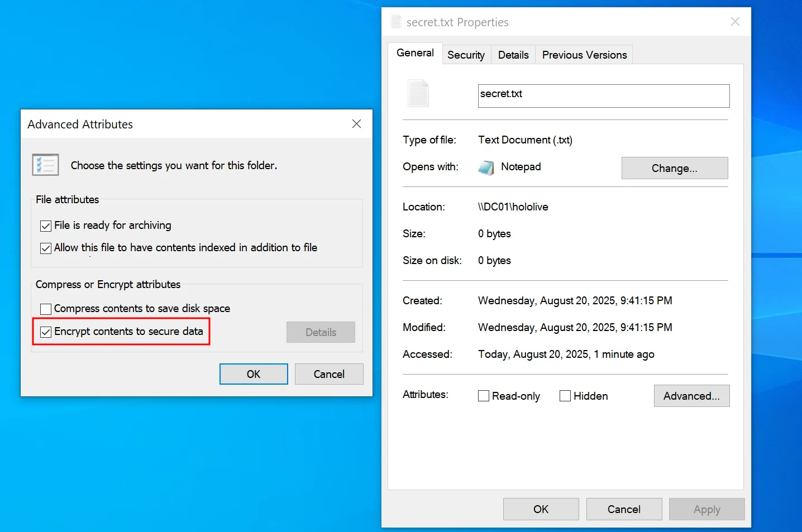Open the Details tab
Screen dimensions: 802x532
click(513, 55)
